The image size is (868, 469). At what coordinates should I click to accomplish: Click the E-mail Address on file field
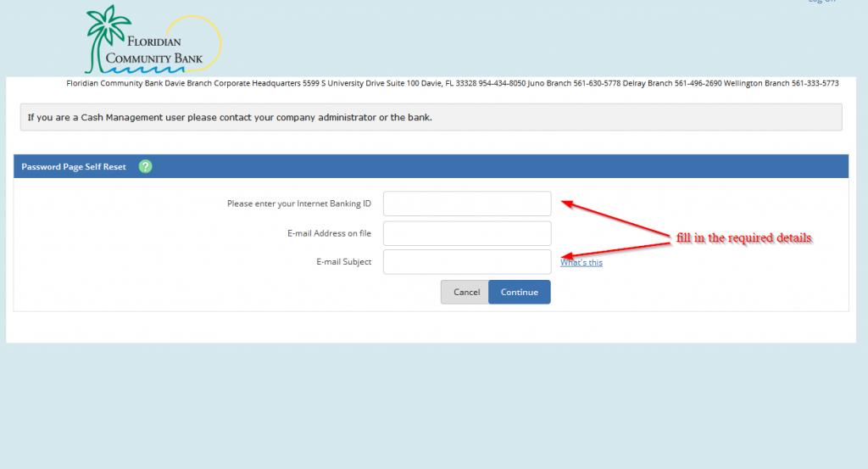[467, 233]
